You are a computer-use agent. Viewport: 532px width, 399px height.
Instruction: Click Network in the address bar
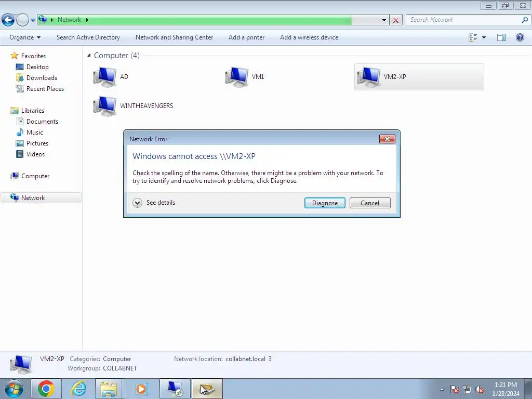point(69,20)
